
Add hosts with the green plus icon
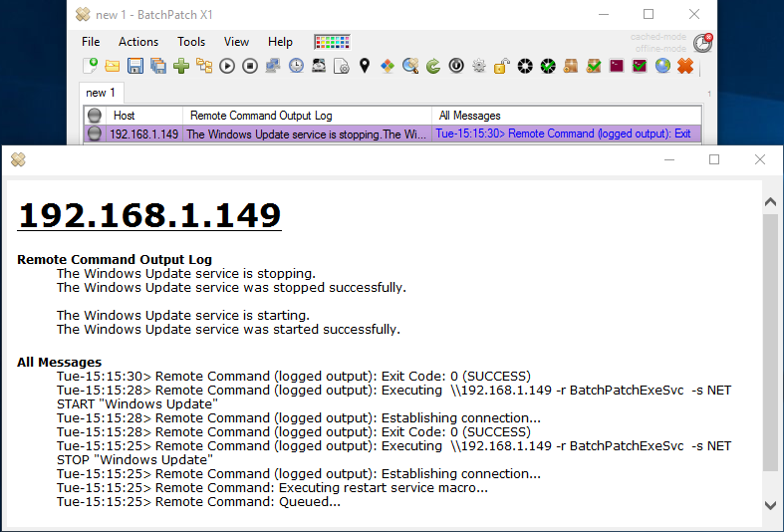point(181,66)
